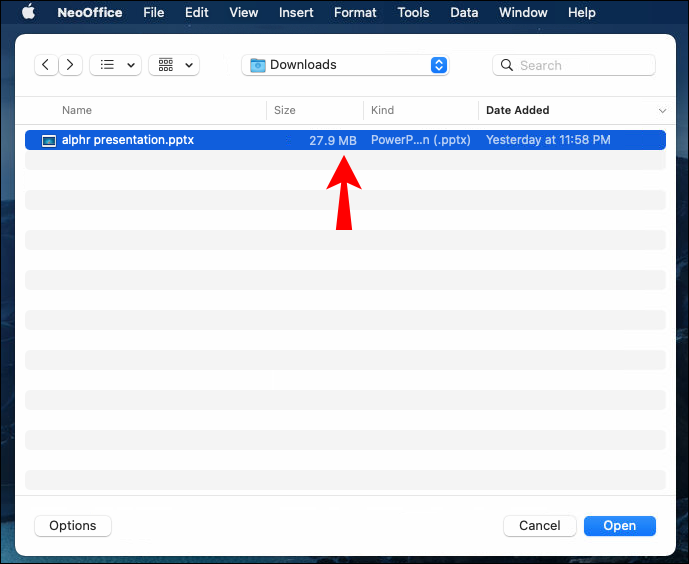Open the NeoOffice application menu

[x=90, y=12]
